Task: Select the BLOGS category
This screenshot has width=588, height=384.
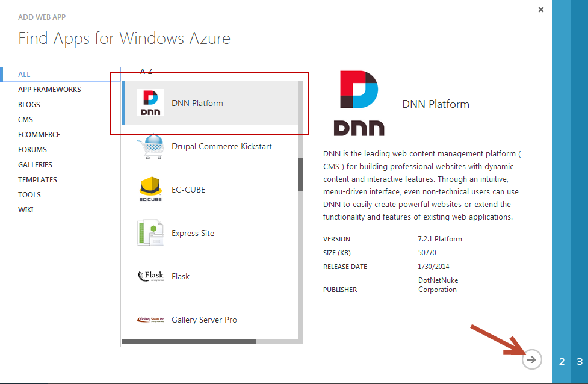Action: [29, 104]
